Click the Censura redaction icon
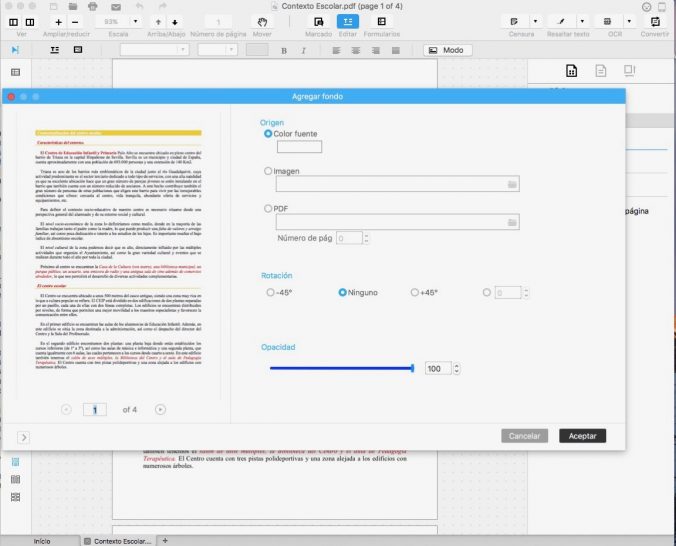The height and width of the screenshot is (546, 676). [514, 21]
